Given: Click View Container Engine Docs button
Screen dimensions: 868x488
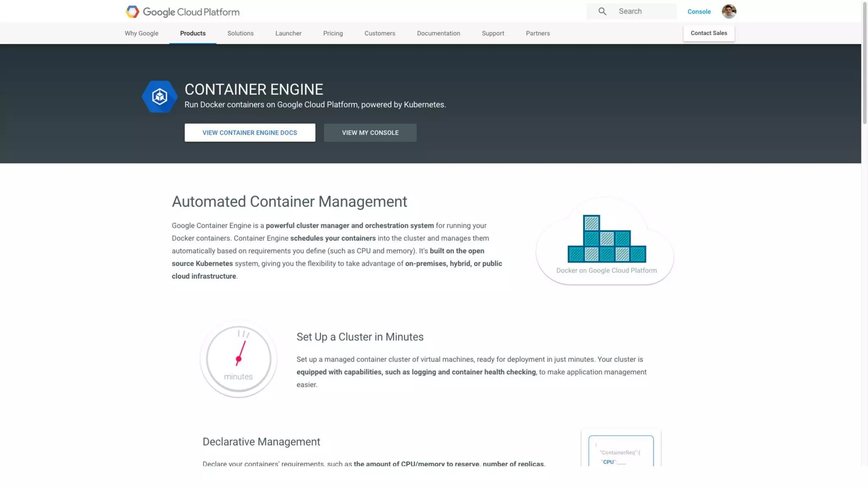Looking at the screenshot, I should pos(250,133).
